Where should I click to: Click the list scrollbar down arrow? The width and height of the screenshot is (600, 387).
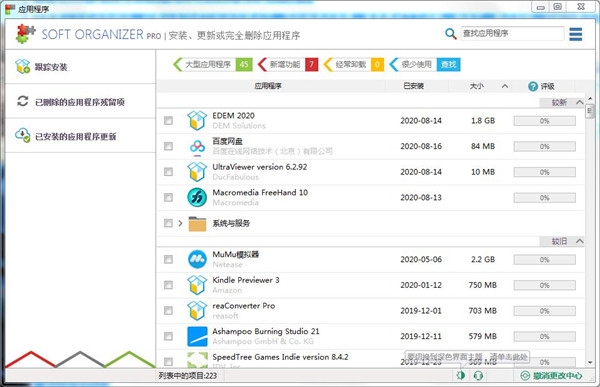click(590, 362)
